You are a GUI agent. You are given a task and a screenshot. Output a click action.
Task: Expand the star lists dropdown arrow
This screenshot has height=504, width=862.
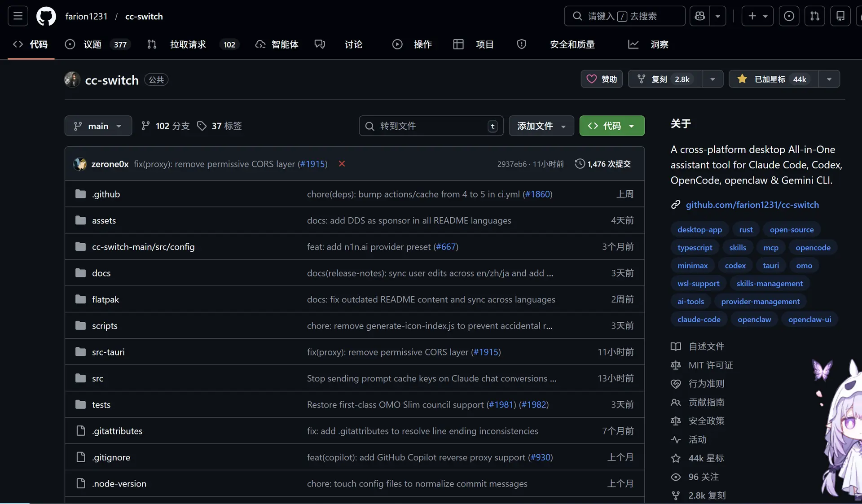[x=829, y=79]
